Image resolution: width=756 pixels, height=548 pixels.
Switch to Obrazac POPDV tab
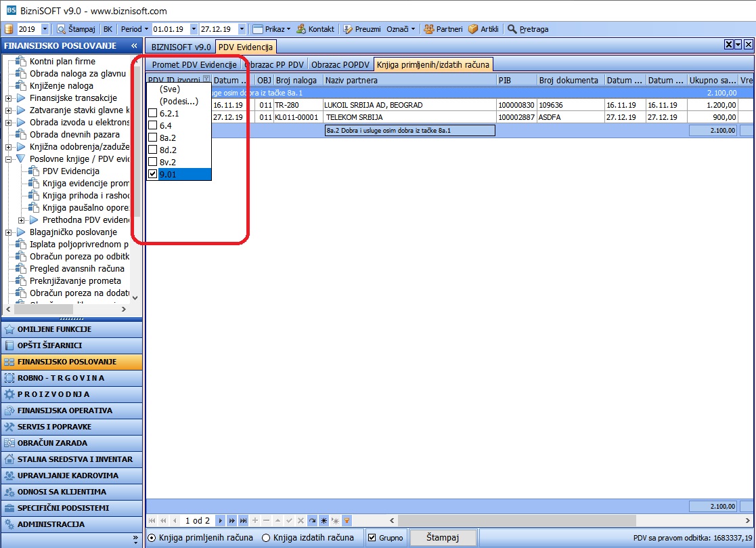[340, 64]
